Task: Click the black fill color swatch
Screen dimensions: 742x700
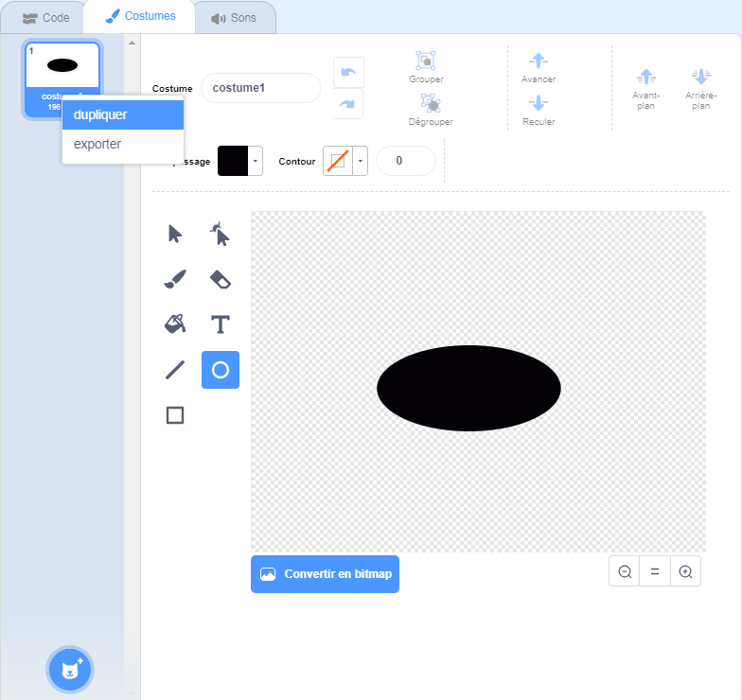Action: [233, 162]
